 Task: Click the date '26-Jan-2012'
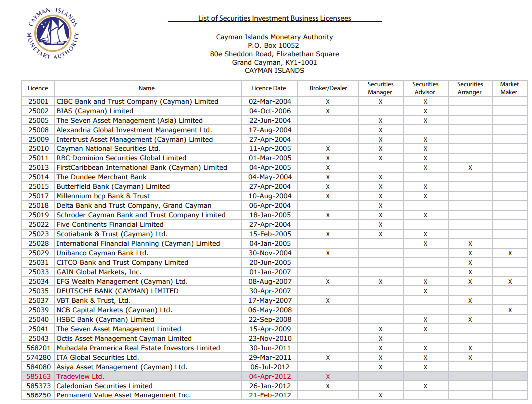[270, 386]
